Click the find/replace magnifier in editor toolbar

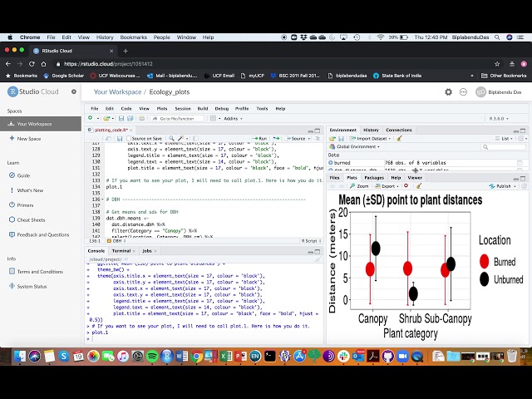[171, 139]
